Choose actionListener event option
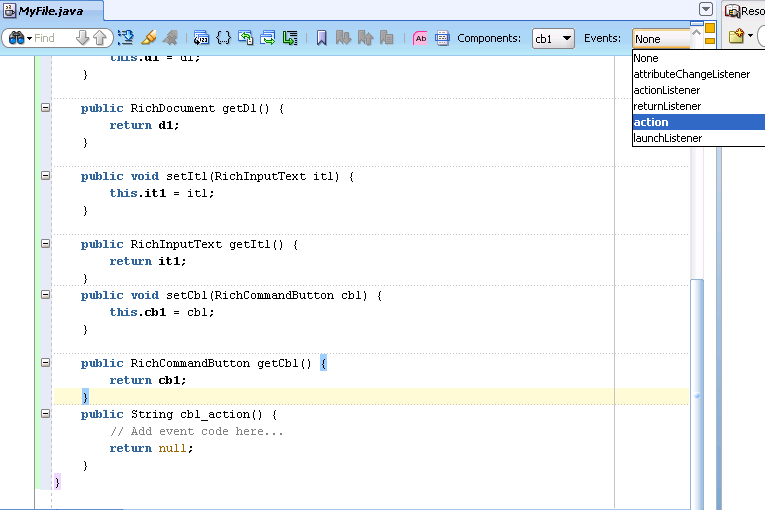 click(x=699, y=90)
